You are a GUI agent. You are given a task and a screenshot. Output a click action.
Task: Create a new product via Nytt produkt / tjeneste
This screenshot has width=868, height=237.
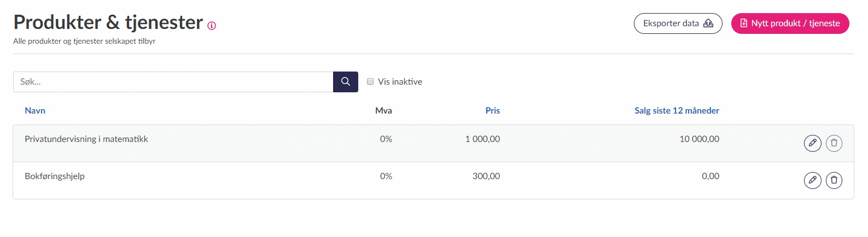click(790, 23)
